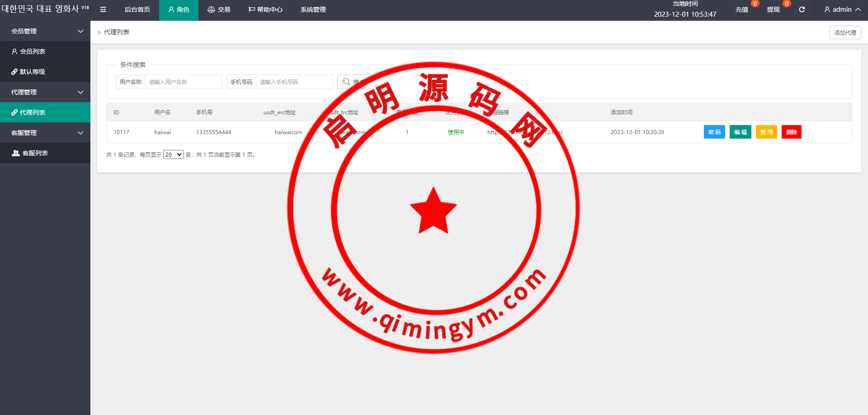Open the per-page count dropdown
This screenshot has width=868, height=415.
(x=173, y=154)
